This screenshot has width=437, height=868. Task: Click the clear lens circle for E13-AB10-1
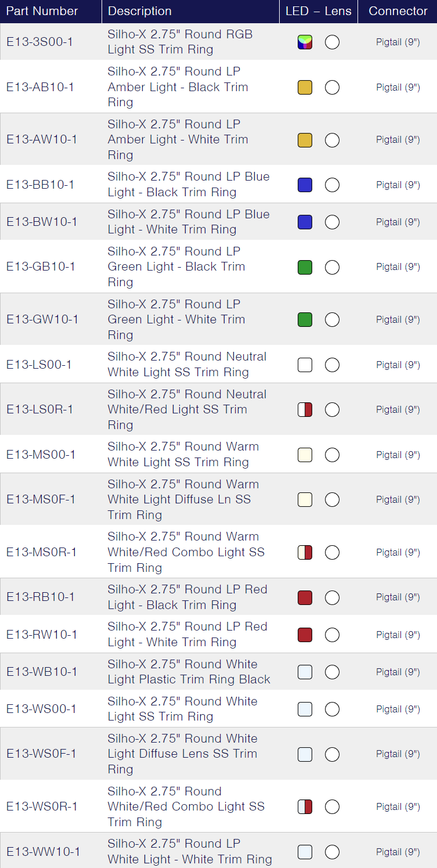332,87
